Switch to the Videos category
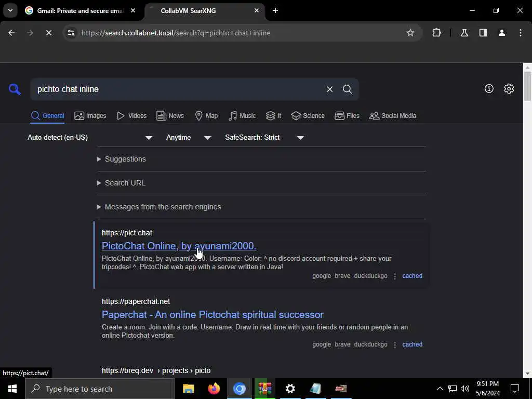Screen dimensions: 532x399 [x=131, y=116]
